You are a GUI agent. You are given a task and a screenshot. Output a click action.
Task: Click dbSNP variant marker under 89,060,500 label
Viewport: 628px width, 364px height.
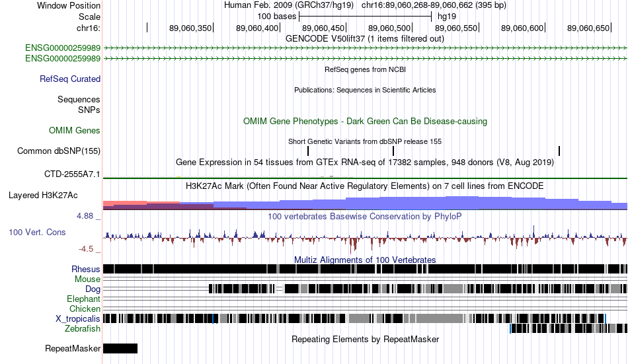coord(393,151)
